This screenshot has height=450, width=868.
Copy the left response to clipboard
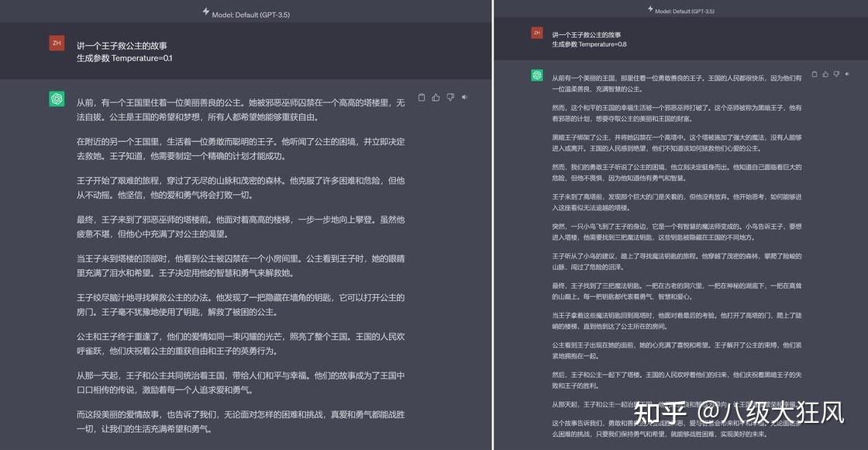tap(421, 98)
